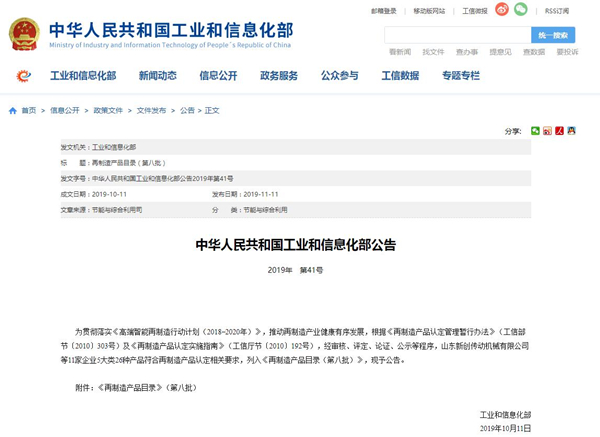This screenshot has height=437, width=600.
Task: Open the 新闻动态 navigation menu
Action: coord(157,76)
